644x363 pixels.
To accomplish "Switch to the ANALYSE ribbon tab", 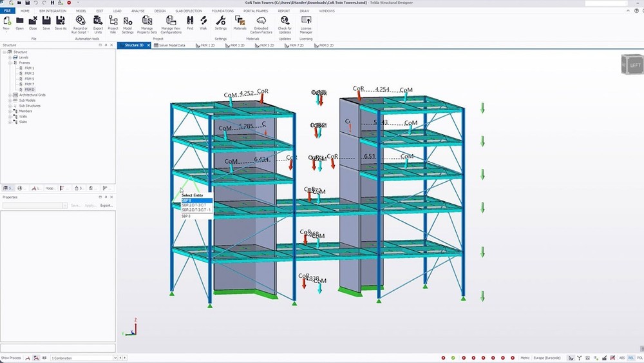I will point(138,11).
